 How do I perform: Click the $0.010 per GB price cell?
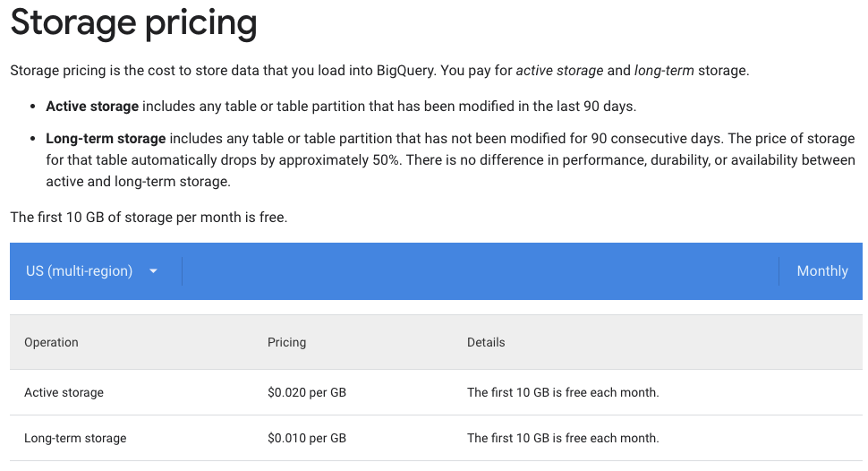[x=307, y=438]
